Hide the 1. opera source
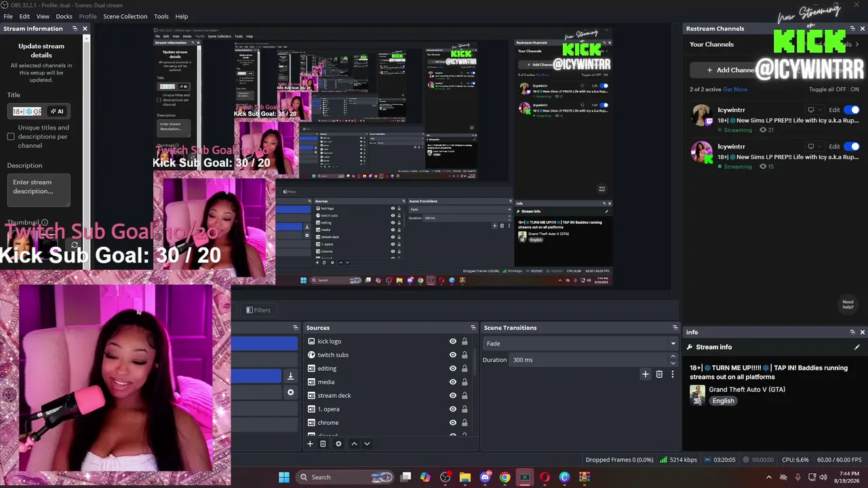Viewport: 868px width, 488px height. point(453,409)
